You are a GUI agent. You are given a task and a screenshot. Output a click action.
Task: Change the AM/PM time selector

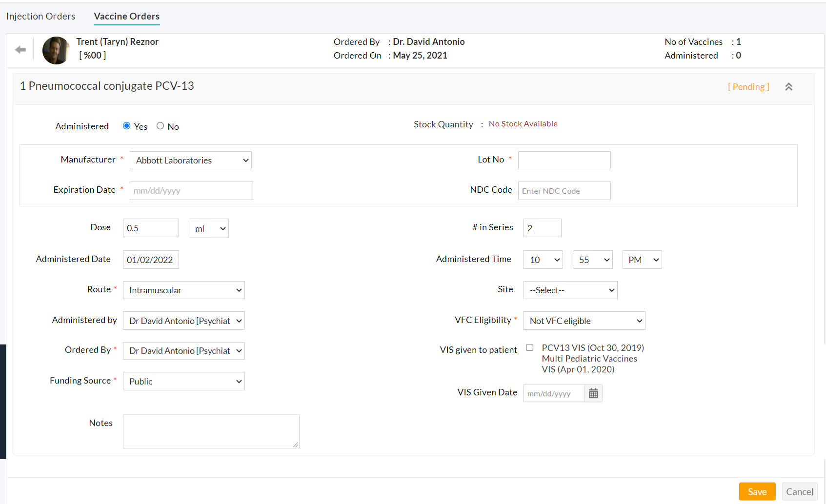pos(642,260)
